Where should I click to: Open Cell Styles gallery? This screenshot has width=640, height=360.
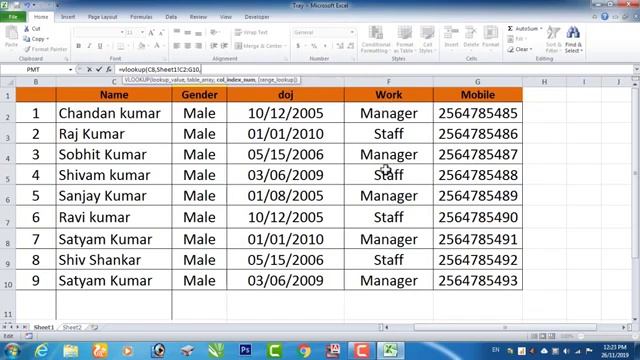[427, 39]
